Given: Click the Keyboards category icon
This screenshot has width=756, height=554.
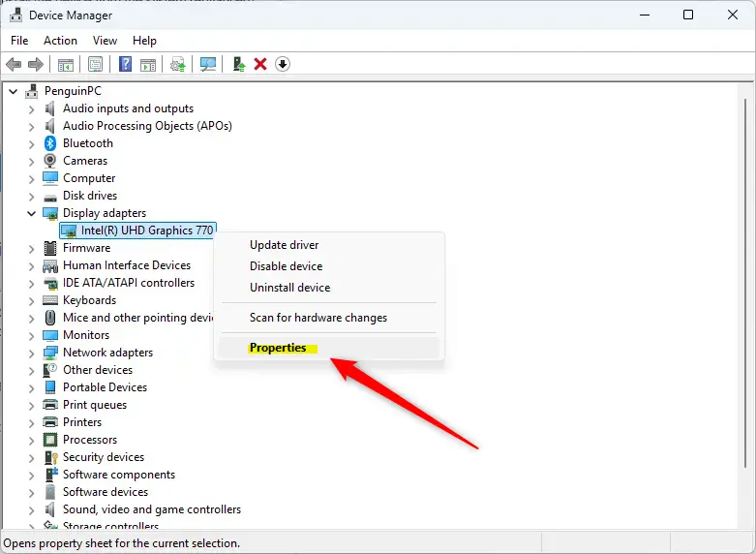Looking at the screenshot, I should point(50,300).
